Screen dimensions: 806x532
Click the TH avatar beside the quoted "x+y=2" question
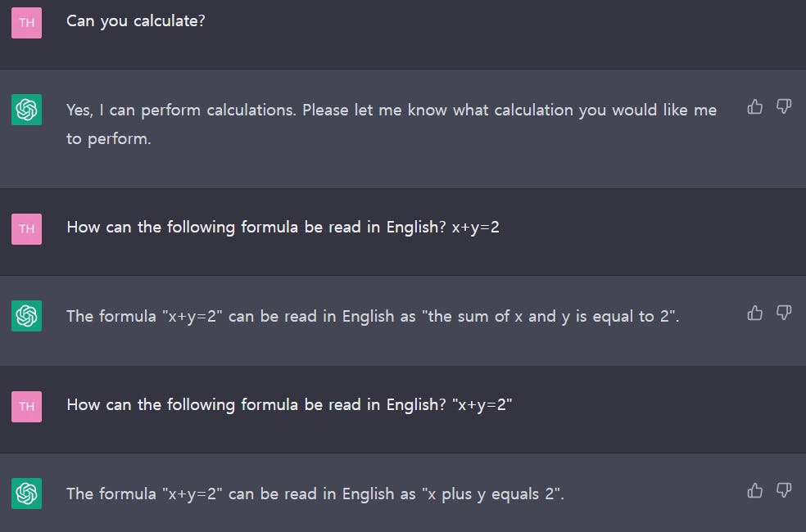(27, 407)
